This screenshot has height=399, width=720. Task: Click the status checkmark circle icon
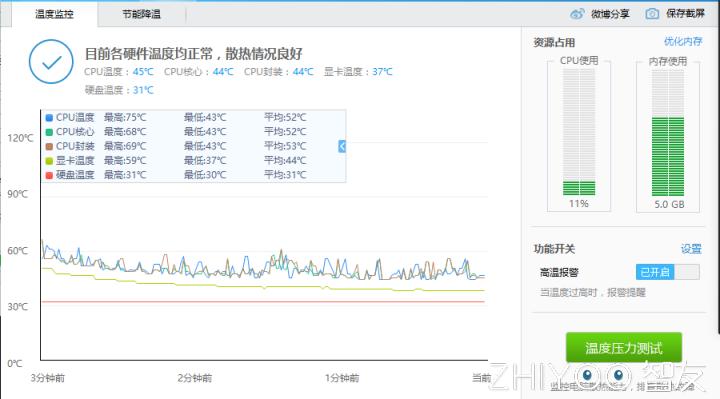coord(51,62)
